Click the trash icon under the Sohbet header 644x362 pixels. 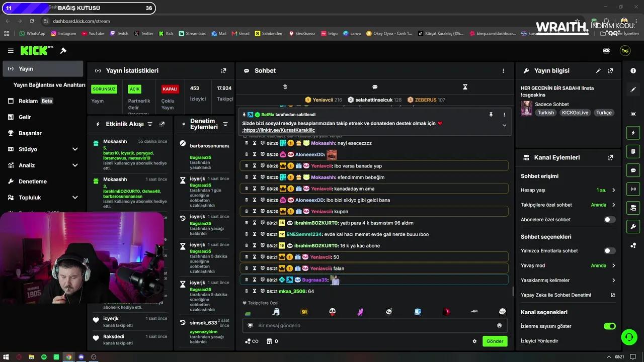[x=285, y=87]
